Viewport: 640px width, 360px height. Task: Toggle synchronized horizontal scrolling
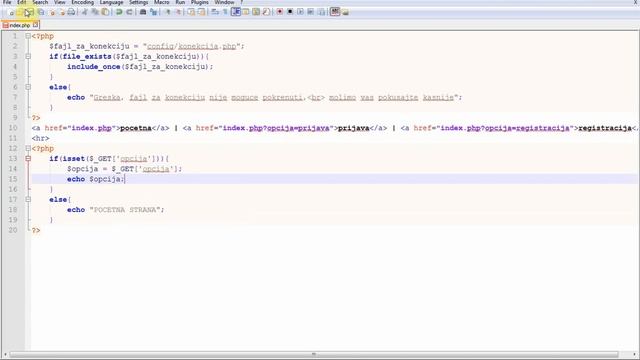[201, 12]
